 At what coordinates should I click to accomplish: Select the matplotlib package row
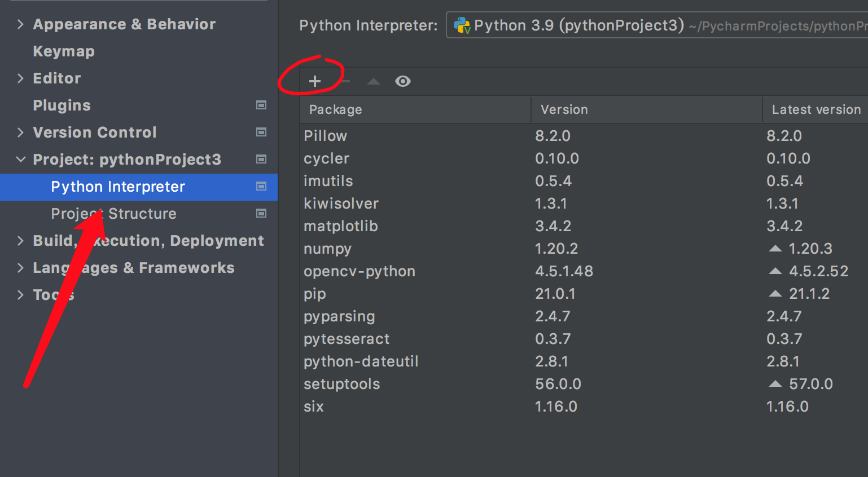341,226
